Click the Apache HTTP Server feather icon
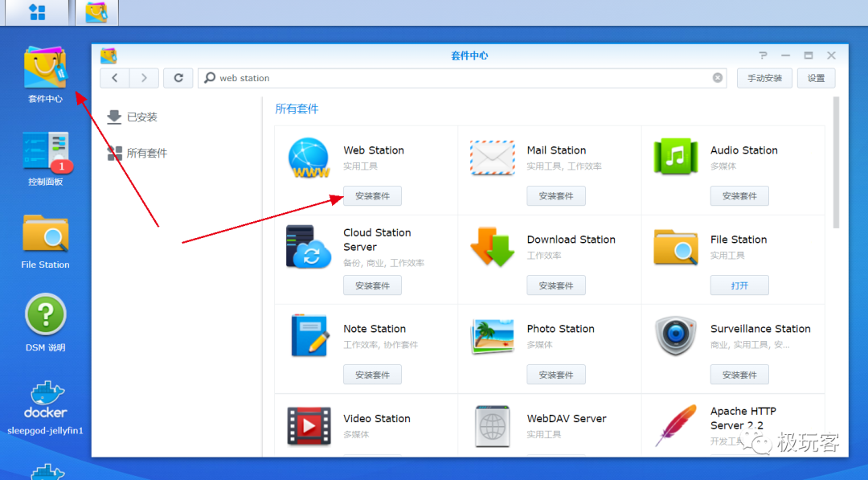Image resolution: width=868 pixels, height=480 pixels. [677, 425]
